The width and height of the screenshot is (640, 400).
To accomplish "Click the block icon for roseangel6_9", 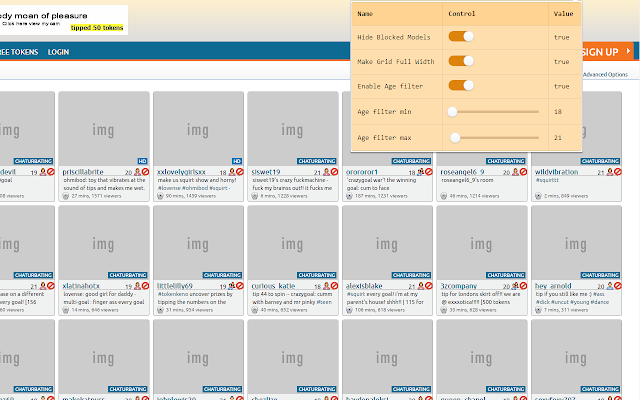I will pyautogui.click(x=523, y=172).
